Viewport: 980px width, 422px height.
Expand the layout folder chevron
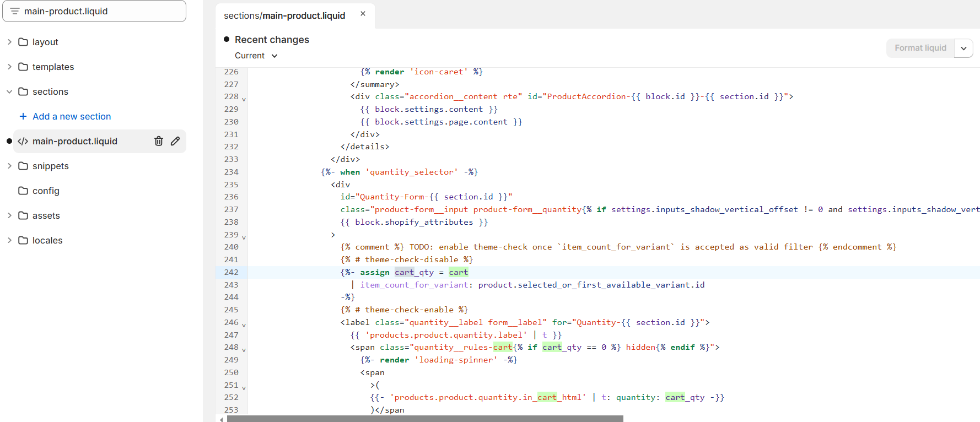(9, 42)
